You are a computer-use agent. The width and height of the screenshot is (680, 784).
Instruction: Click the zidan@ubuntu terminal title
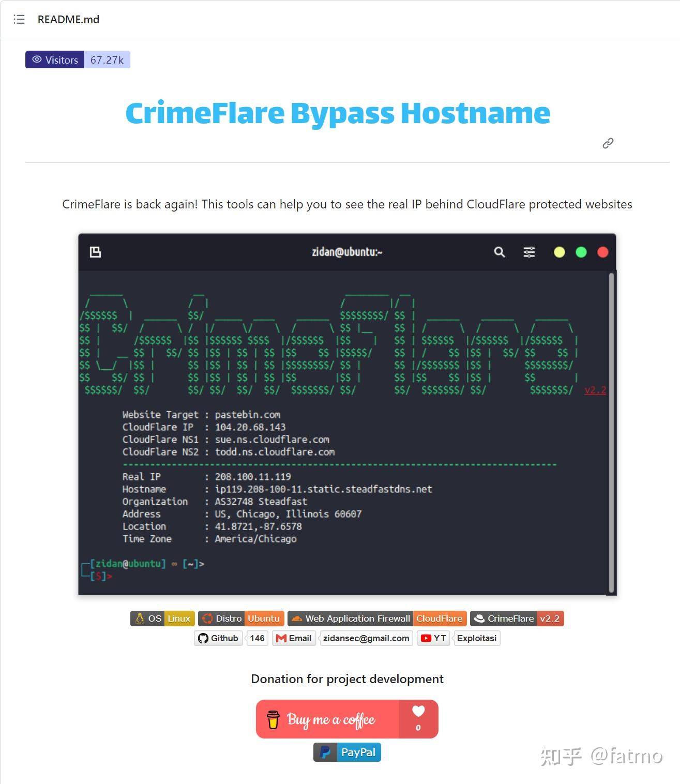coord(347,252)
